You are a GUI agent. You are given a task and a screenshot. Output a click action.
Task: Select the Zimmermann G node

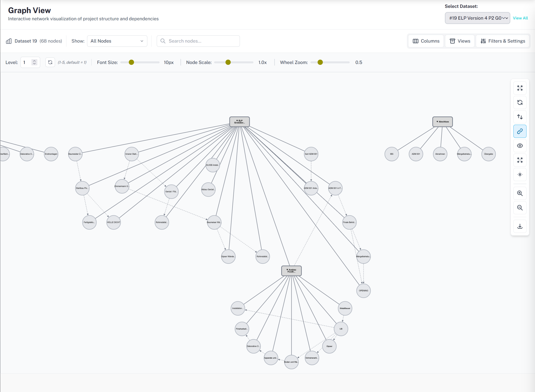(x=122, y=186)
